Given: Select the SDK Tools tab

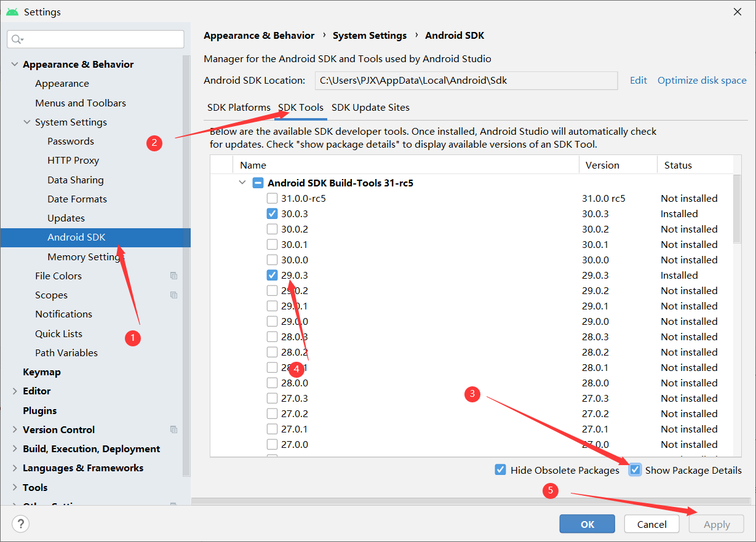Looking at the screenshot, I should [301, 108].
